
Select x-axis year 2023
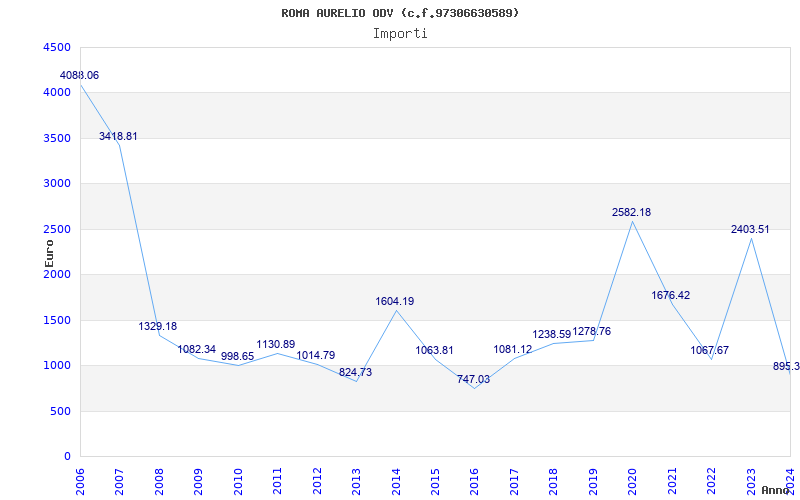751,481
